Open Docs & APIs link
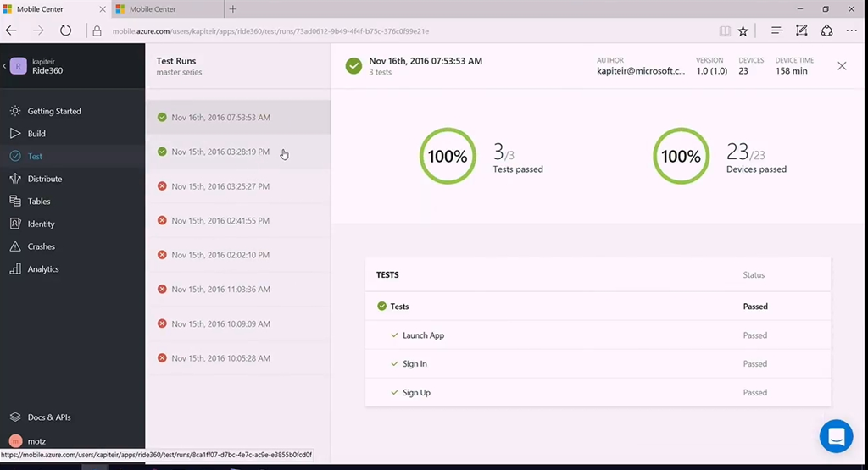The width and height of the screenshot is (868, 470). 48,417
